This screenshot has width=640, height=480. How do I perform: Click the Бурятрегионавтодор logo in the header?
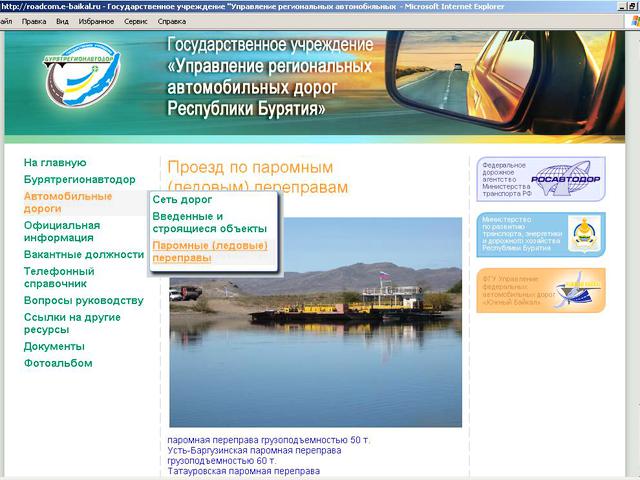[x=82, y=74]
